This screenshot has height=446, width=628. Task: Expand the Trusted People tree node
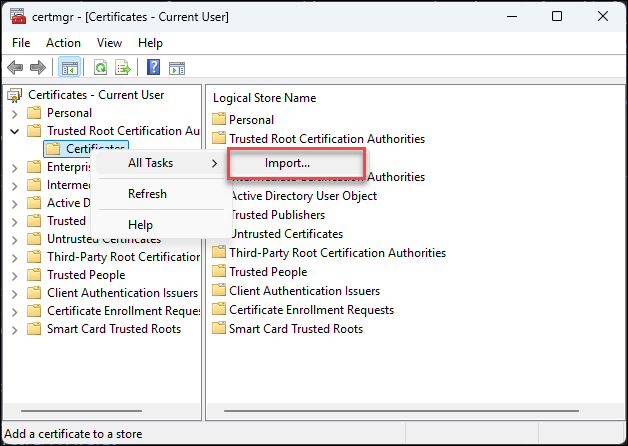tap(14, 275)
